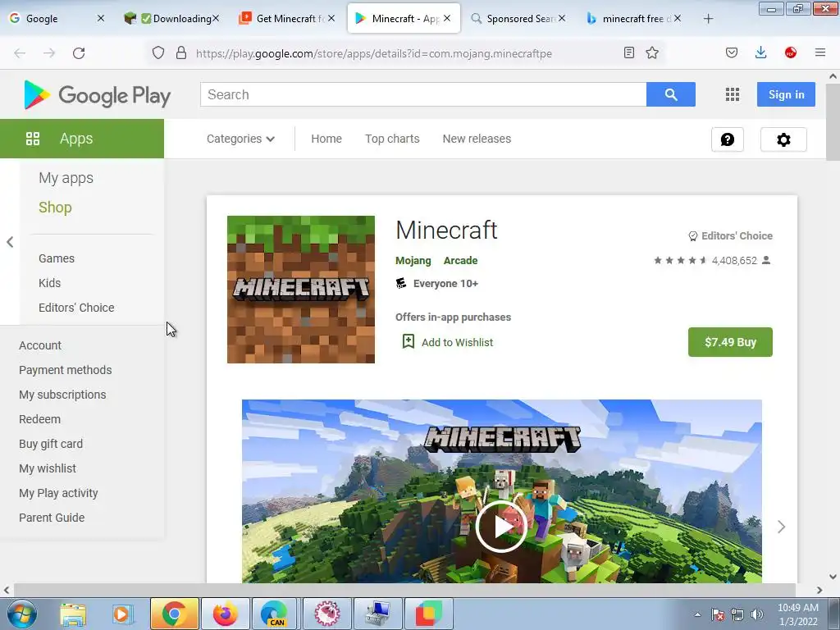840x630 pixels.
Task: Collapse the sidebar with left chevron
Action: coord(10,242)
